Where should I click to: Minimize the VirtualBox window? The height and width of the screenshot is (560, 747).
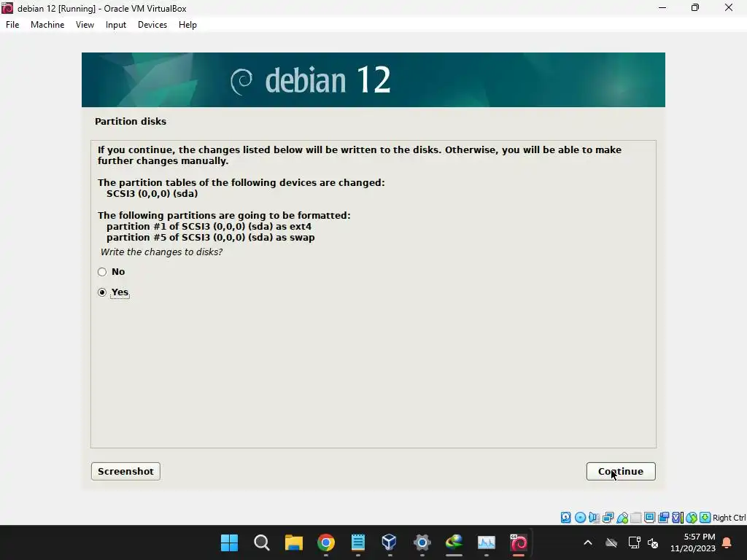[662, 8]
